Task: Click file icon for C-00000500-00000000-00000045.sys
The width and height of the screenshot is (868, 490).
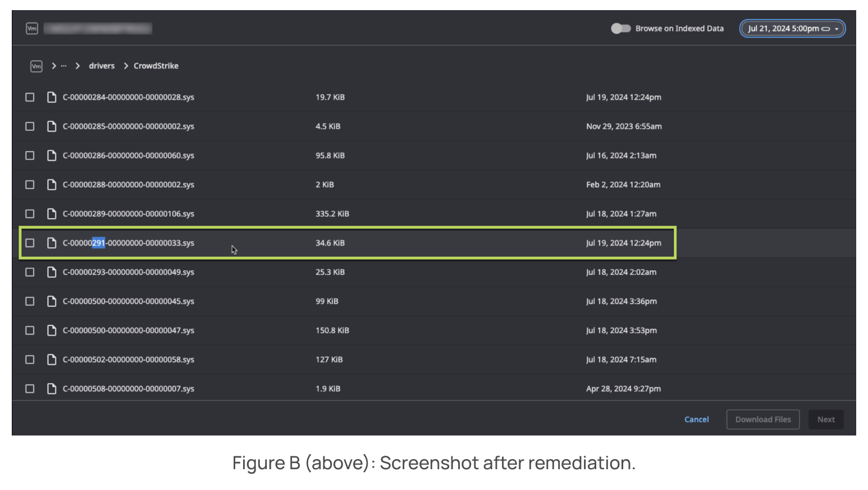Action: (52, 301)
